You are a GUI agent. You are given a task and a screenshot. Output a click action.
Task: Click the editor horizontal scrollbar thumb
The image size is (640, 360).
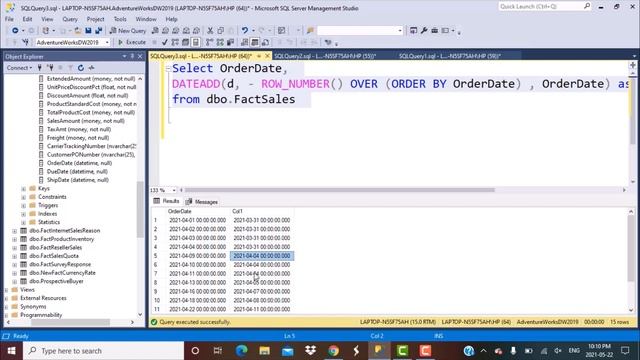(339, 190)
